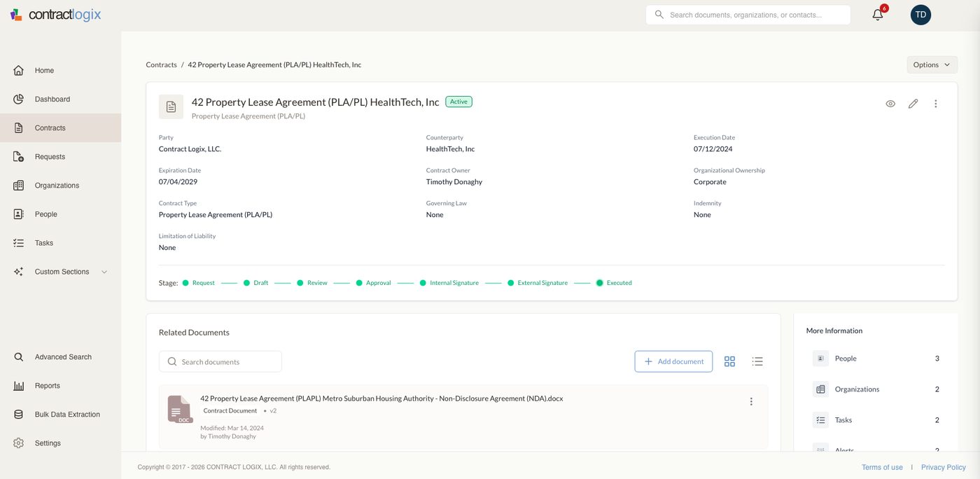
Task: Click the Reports bar chart icon
Action: [19, 386]
